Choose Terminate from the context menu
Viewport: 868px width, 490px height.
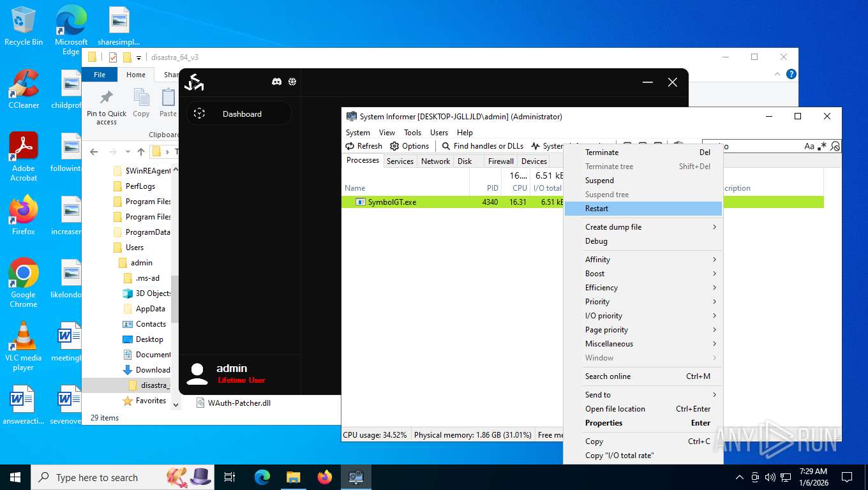pos(643,152)
